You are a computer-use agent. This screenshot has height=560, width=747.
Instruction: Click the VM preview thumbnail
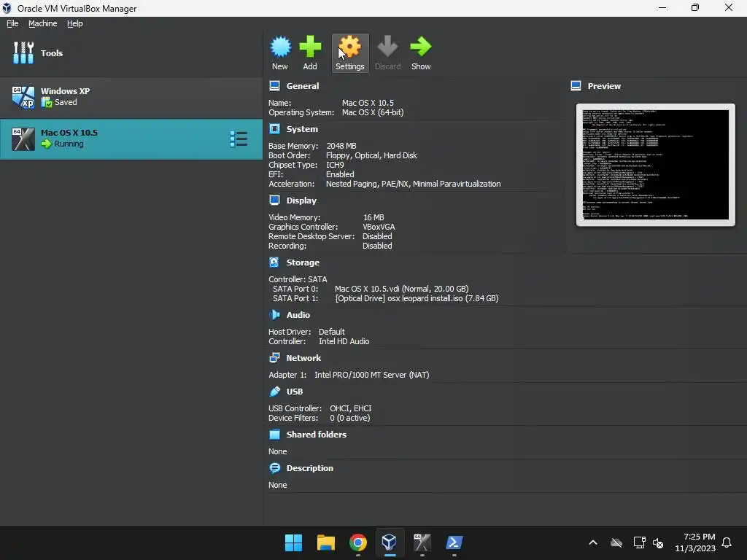[656, 165]
